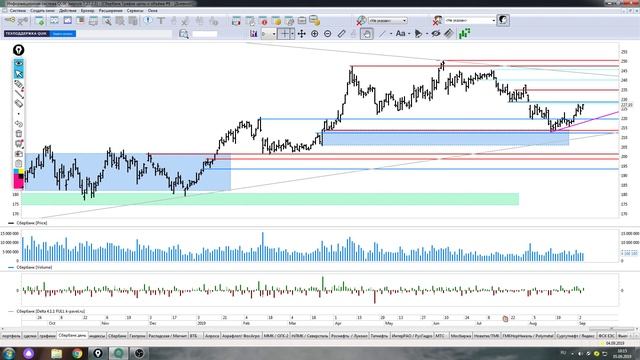Open the Действия menu
The image size is (640, 360).
[x=68, y=11]
